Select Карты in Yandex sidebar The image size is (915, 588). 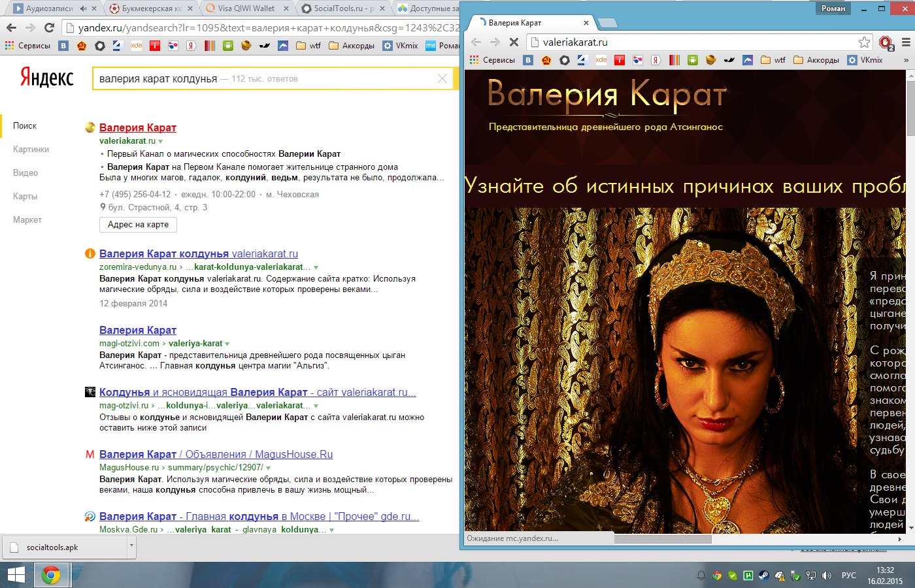point(25,197)
